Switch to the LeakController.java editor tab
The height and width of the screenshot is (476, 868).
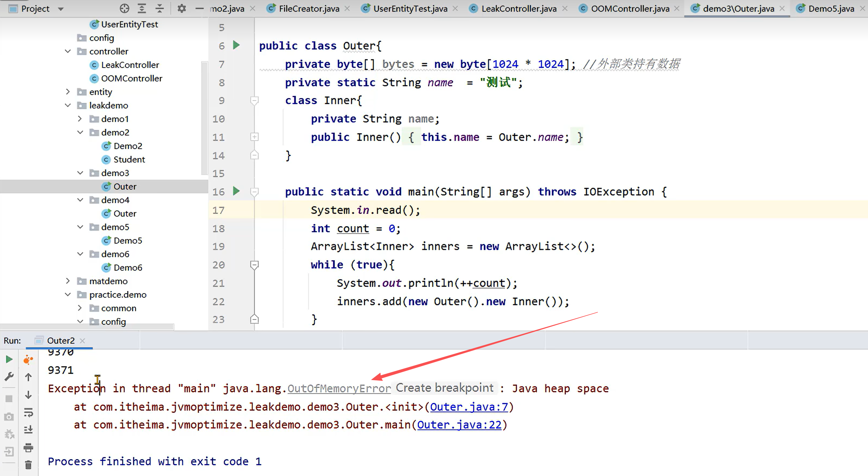point(519,9)
